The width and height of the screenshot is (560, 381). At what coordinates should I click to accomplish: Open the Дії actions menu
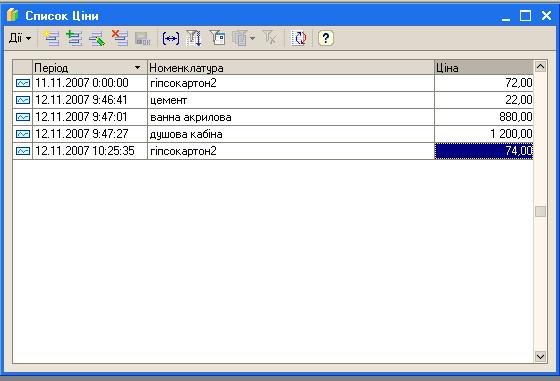click(x=20, y=38)
